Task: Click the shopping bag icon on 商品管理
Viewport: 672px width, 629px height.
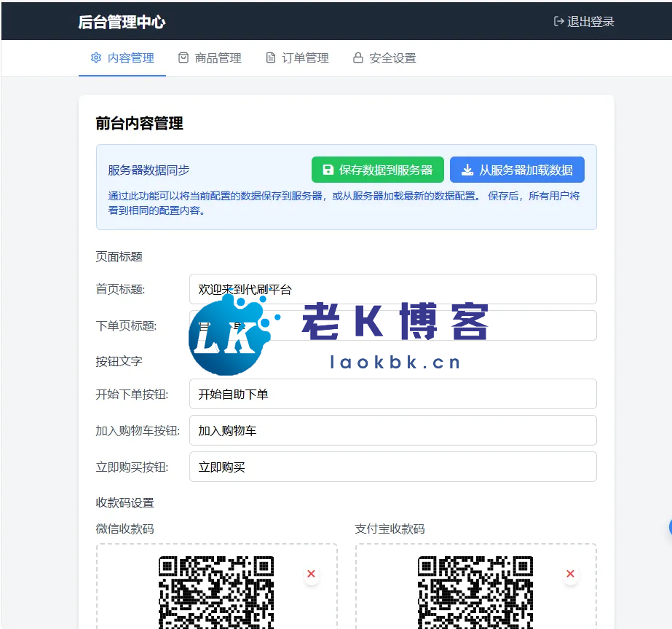Action: pyautogui.click(x=183, y=58)
